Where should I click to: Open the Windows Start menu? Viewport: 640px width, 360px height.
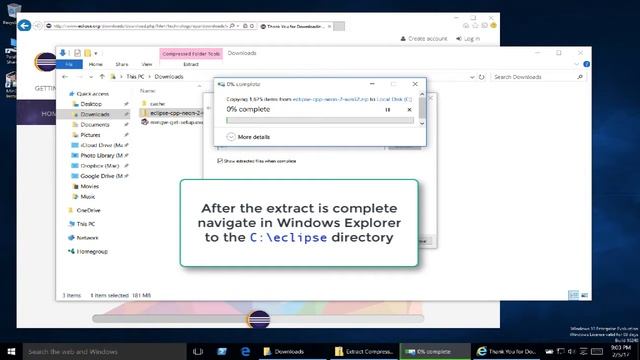11,351
